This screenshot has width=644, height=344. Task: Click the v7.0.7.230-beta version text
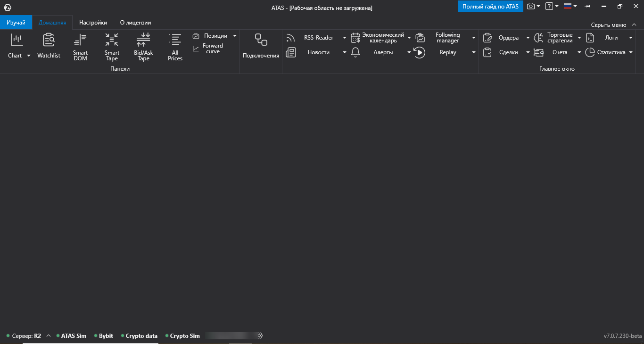[623, 336]
